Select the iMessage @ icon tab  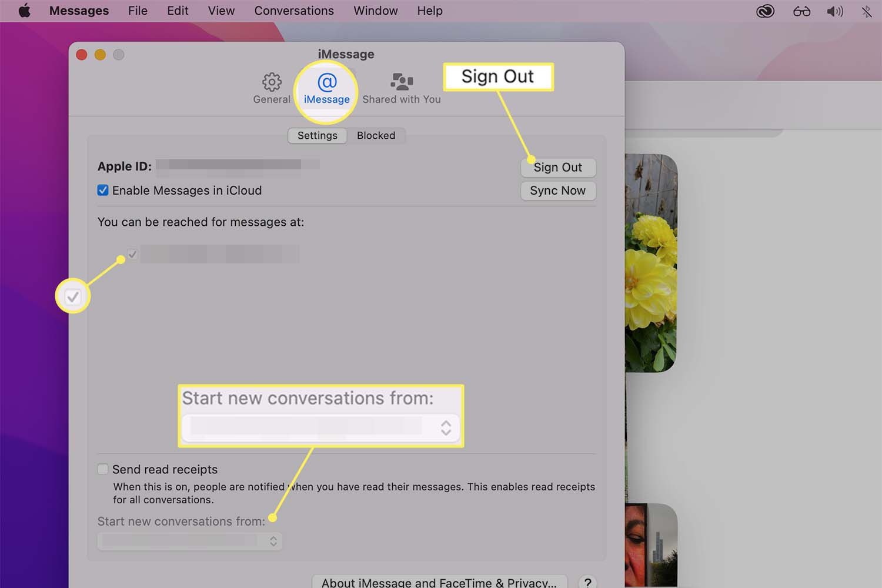[x=327, y=82]
